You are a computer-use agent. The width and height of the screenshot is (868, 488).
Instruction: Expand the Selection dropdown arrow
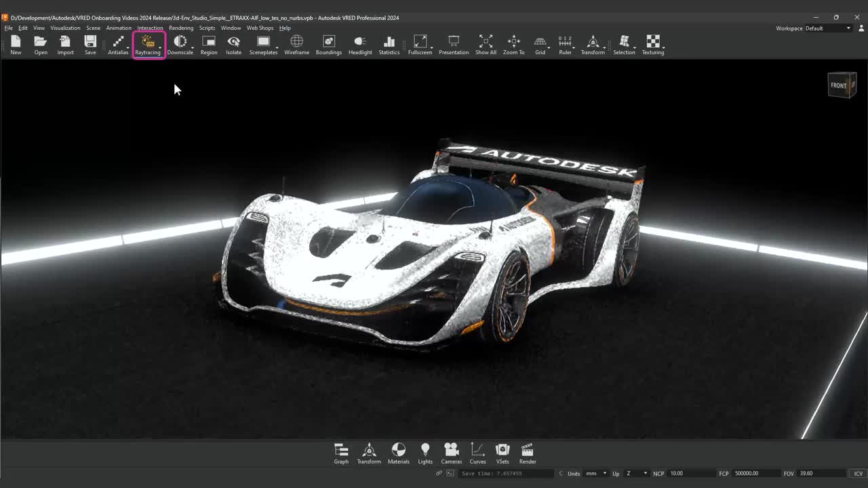[x=636, y=49]
